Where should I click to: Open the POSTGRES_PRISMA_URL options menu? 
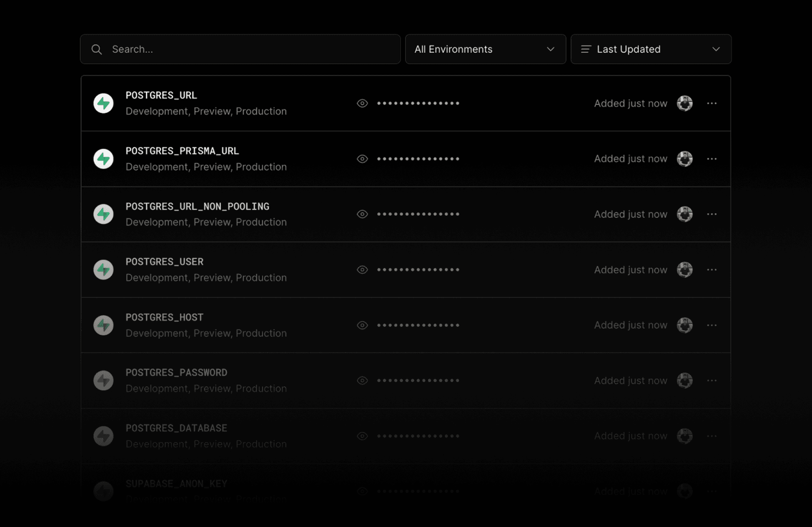coord(712,158)
